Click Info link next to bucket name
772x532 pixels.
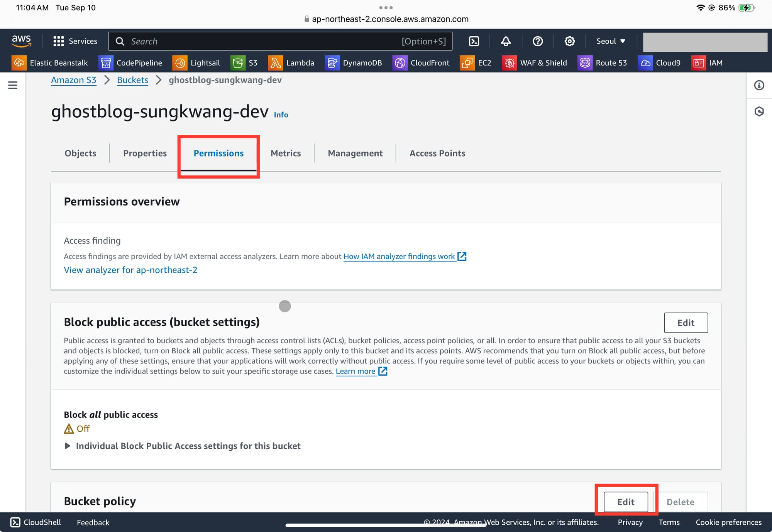click(281, 115)
